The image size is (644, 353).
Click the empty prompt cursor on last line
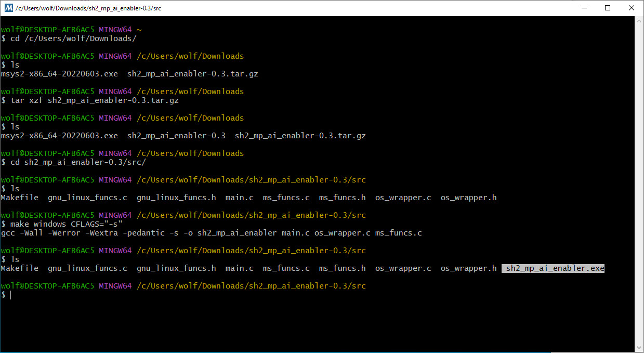click(10, 295)
